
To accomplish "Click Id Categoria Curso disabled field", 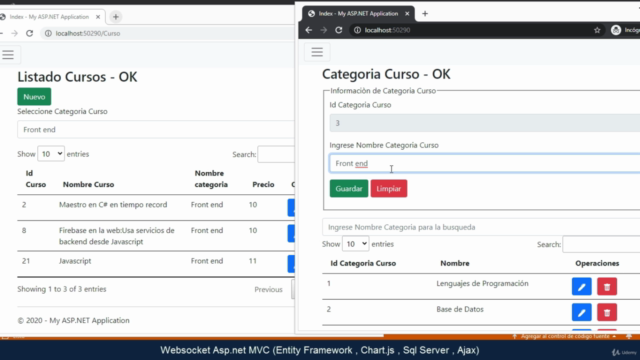I will click(484, 123).
